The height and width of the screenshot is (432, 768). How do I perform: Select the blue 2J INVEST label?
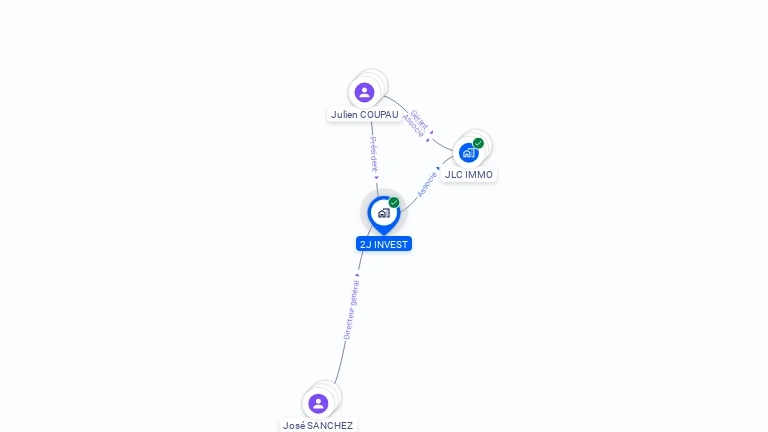(384, 244)
